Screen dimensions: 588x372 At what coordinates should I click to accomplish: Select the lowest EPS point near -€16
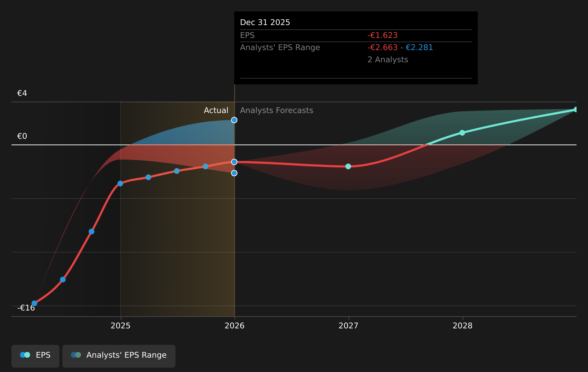(x=34, y=303)
